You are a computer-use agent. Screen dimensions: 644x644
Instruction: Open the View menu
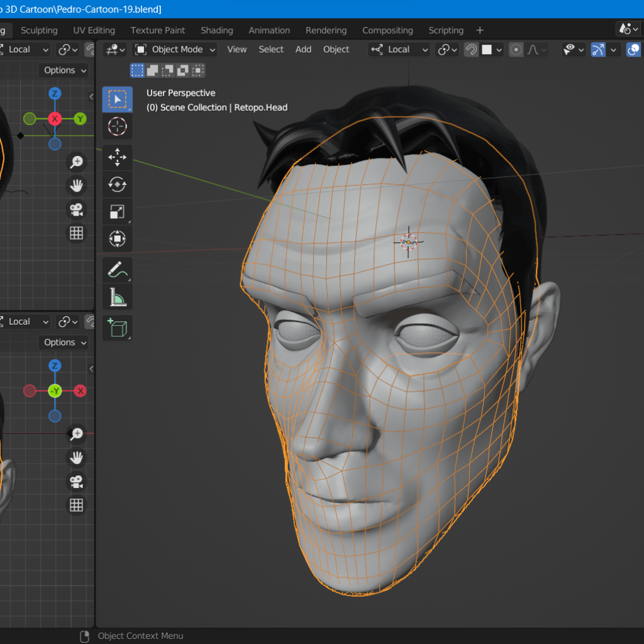[x=237, y=50]
